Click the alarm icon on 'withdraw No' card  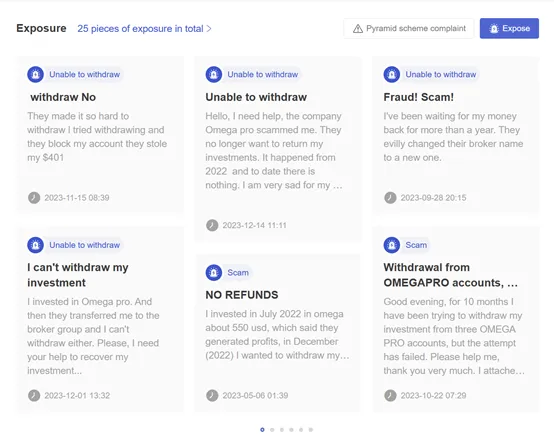[x=35, y=75]
